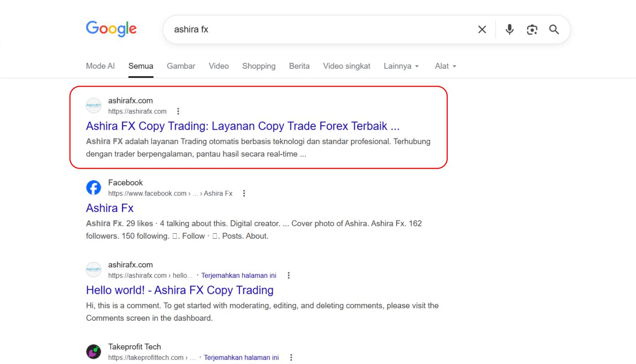Click the ashirafx.com site favicon
The image size is (636, 364).
pyautogui.click(x=93, y=105)
